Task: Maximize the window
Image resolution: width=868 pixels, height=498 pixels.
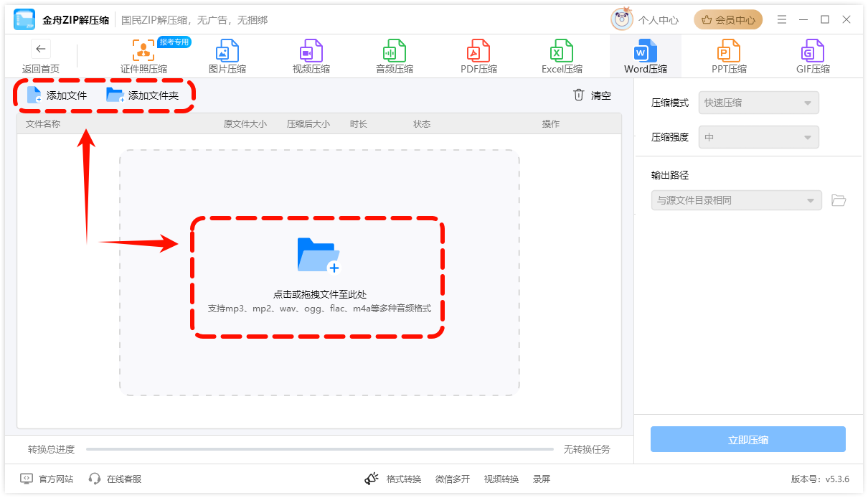Action: click(x=825, y=19)
